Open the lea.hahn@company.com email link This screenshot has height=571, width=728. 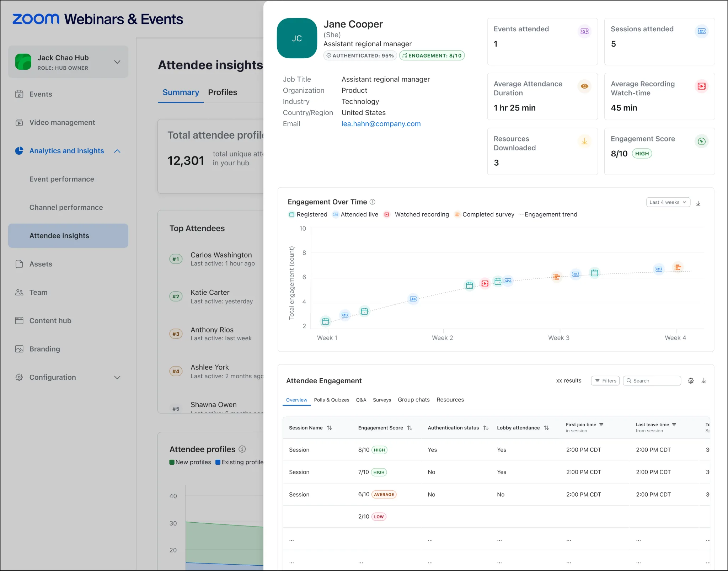pyautogui.click(x=381, y=124)
